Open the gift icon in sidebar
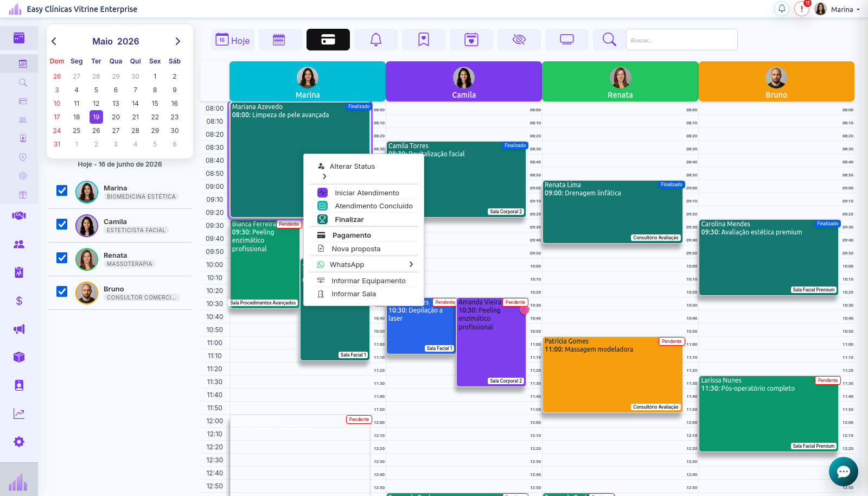Viewport: 868px width, 496px height. click(x=23, y=195)
